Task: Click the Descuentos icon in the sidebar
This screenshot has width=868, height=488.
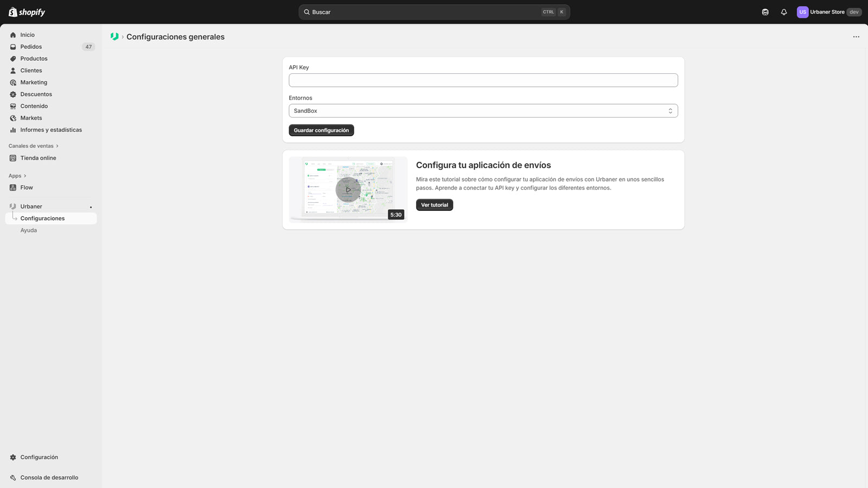Action: click(x=13, y=94)
